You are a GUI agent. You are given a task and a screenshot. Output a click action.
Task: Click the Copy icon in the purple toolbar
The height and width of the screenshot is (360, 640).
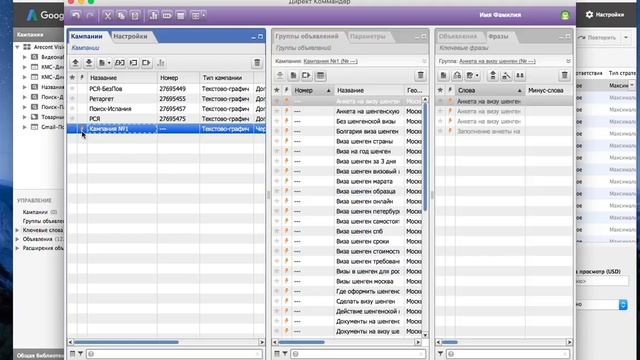tap(121, 16)
